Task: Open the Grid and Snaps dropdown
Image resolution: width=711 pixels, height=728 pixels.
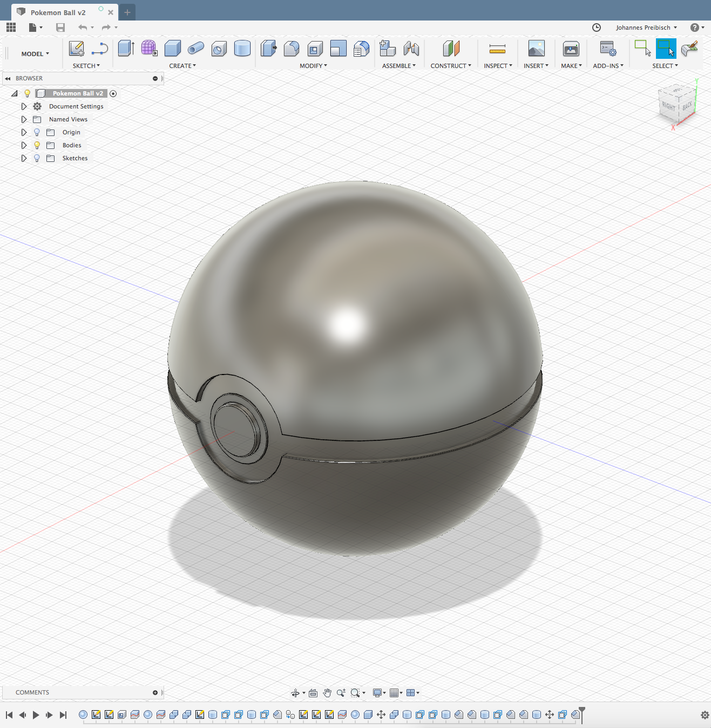Action: (396, 693)
